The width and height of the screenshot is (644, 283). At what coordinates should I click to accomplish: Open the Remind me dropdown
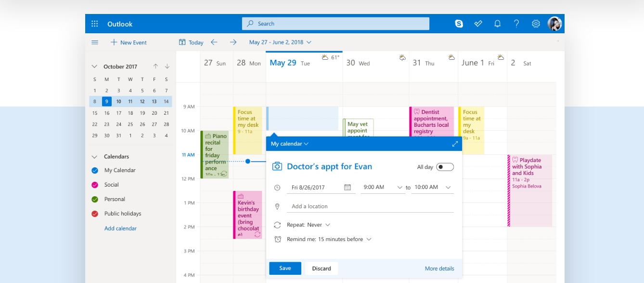point(329,239)
